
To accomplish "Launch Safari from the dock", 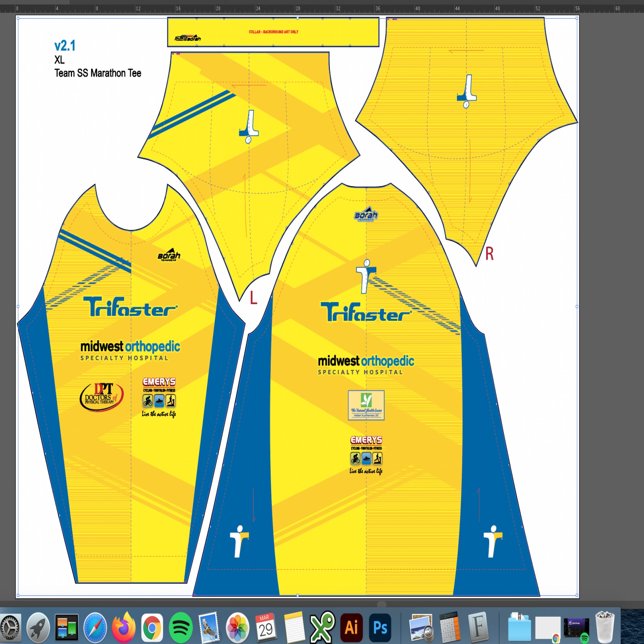I will pyautogui.click(x=95, y=627).
